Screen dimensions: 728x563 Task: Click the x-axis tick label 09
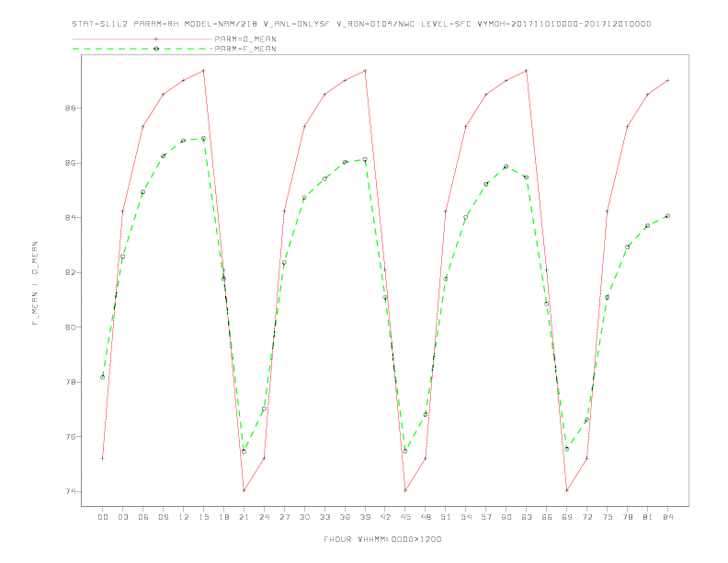pyautogui.click(x=164, y=517)
